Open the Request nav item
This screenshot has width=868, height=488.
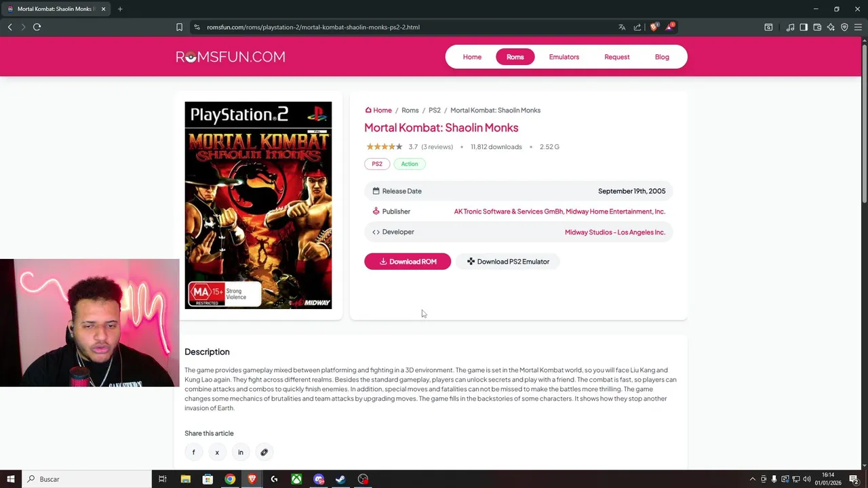617,57
